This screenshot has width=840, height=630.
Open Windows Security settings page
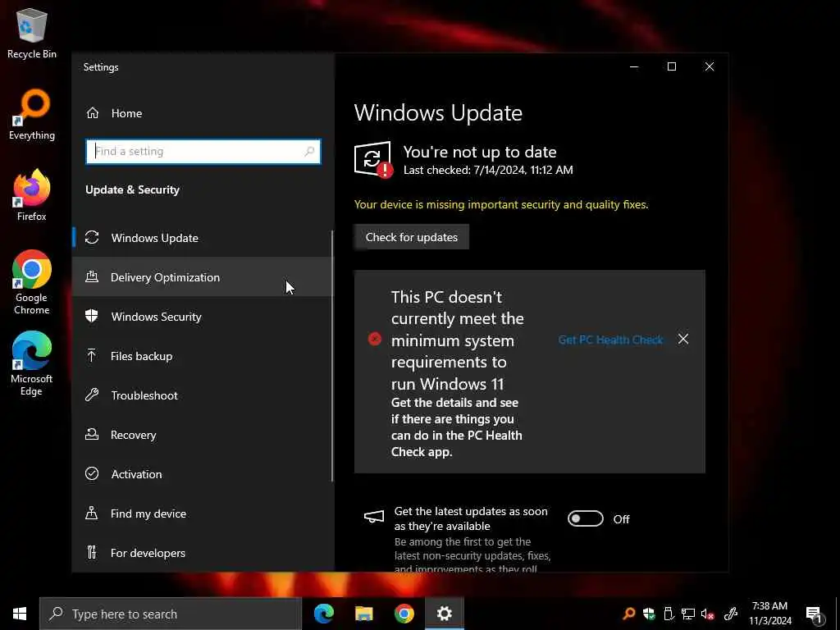(x=203, y=316)
